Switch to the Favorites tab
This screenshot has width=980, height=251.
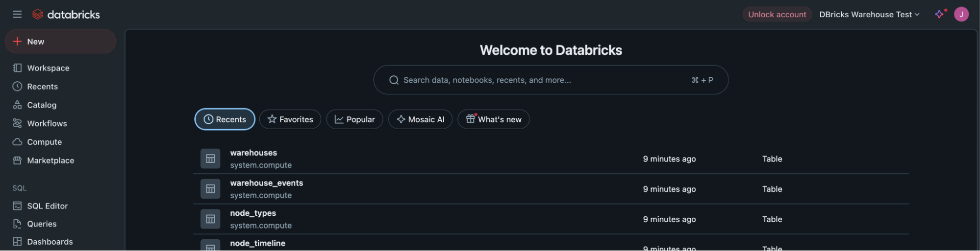(290, 119)
